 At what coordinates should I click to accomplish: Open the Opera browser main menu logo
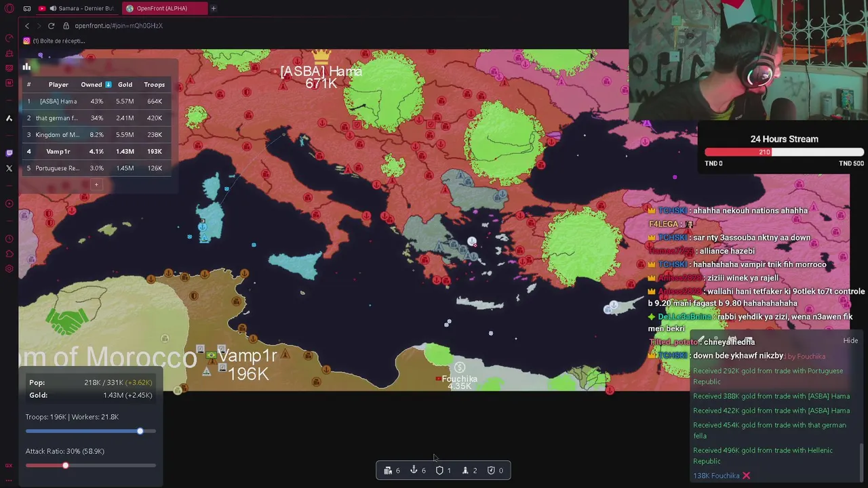point(9,8)
